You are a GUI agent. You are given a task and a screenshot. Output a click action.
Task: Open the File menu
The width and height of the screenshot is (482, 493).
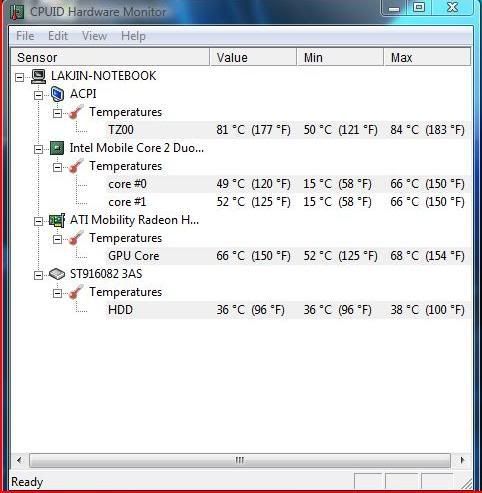pos(25,36)
